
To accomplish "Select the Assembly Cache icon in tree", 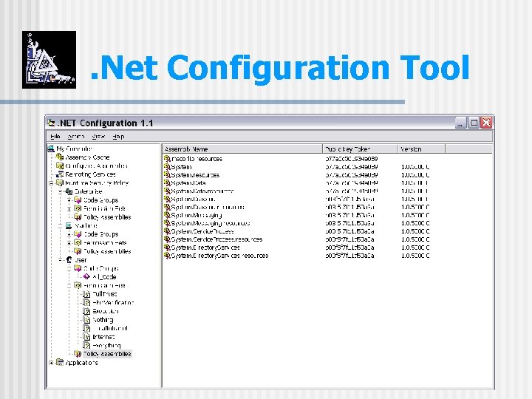I will pos(60,157).
